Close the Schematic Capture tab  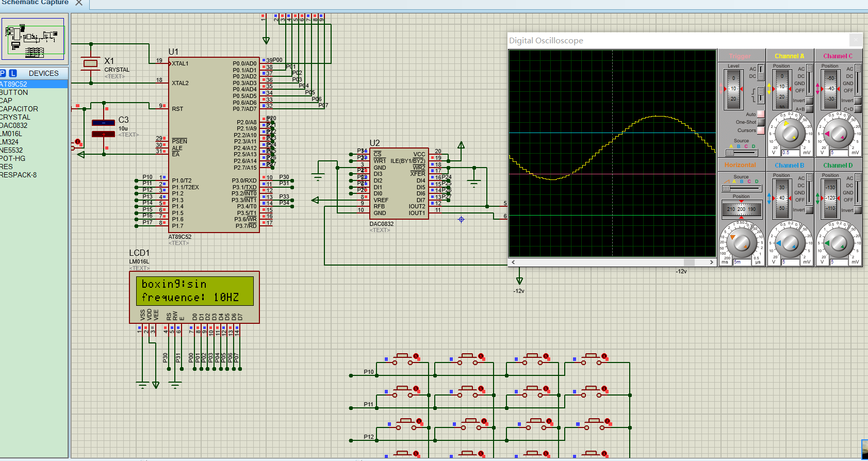tap(79, 3)
